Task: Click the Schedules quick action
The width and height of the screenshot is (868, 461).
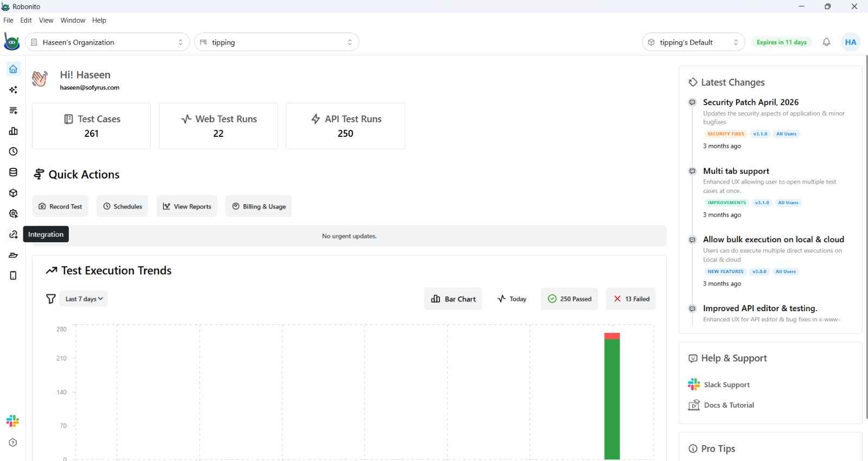Action: click(123, 206)
